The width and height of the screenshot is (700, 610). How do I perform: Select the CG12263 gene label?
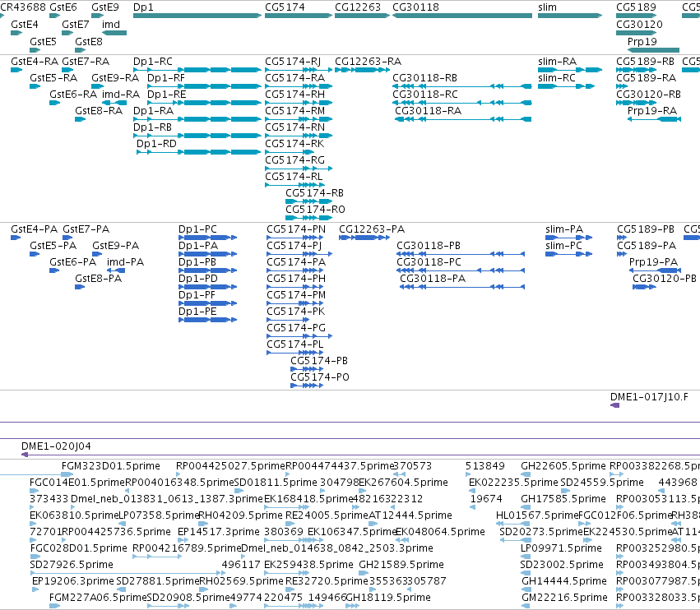pos(358,7)
